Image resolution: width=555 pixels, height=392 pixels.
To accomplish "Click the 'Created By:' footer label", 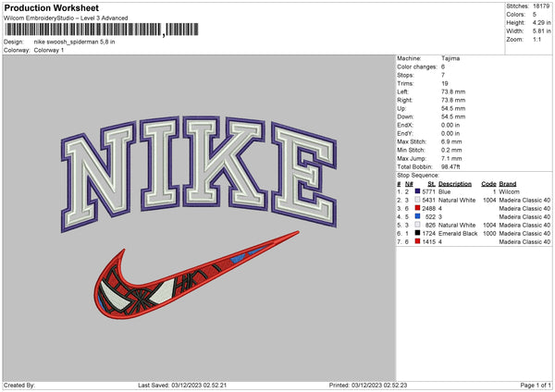I will click(x=19, y=385).
